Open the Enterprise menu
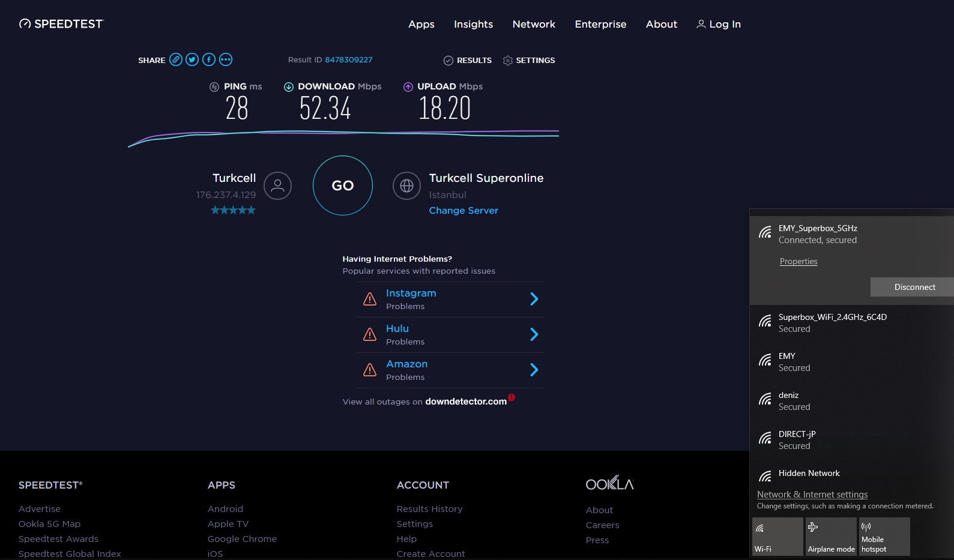This screenshot has width=954, height=560. (600, 24)
